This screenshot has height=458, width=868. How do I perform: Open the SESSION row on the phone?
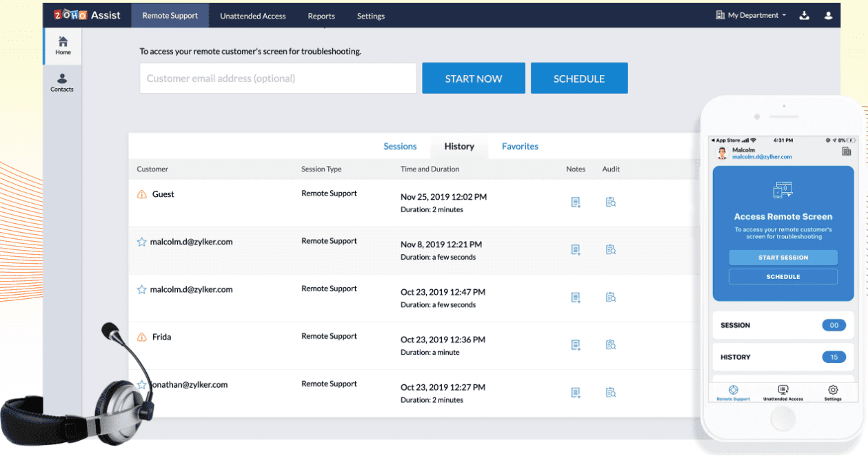(783, 325)
